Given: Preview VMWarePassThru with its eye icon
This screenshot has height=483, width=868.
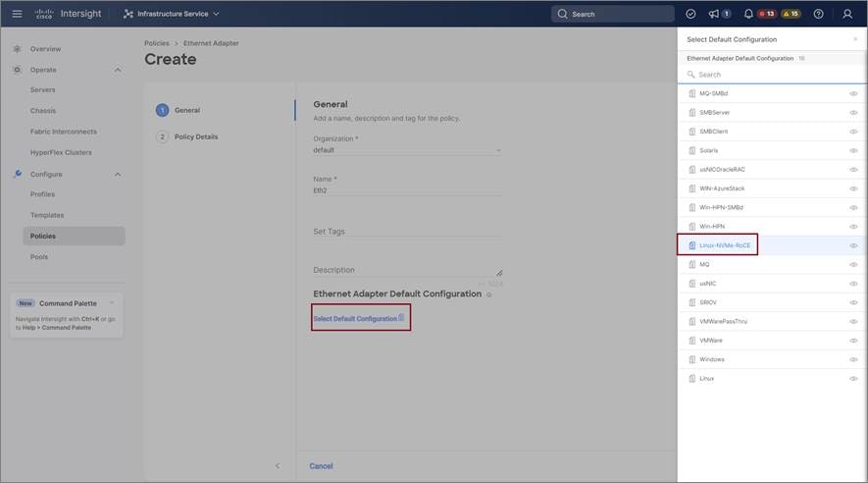Looking at the screenshot, I should click(853, 321).
